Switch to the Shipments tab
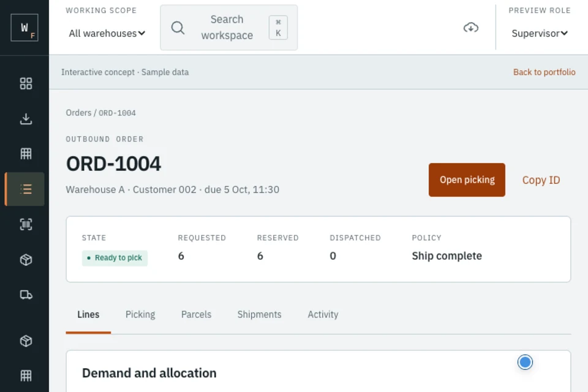588x392 pixels. tap(259, 314)
